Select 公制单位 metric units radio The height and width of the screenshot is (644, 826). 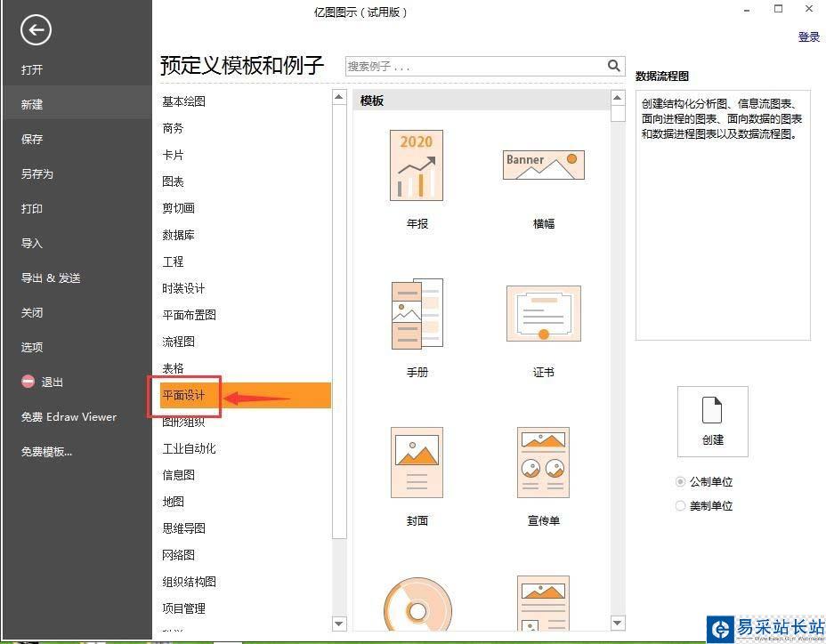click(x=680, y=482)
